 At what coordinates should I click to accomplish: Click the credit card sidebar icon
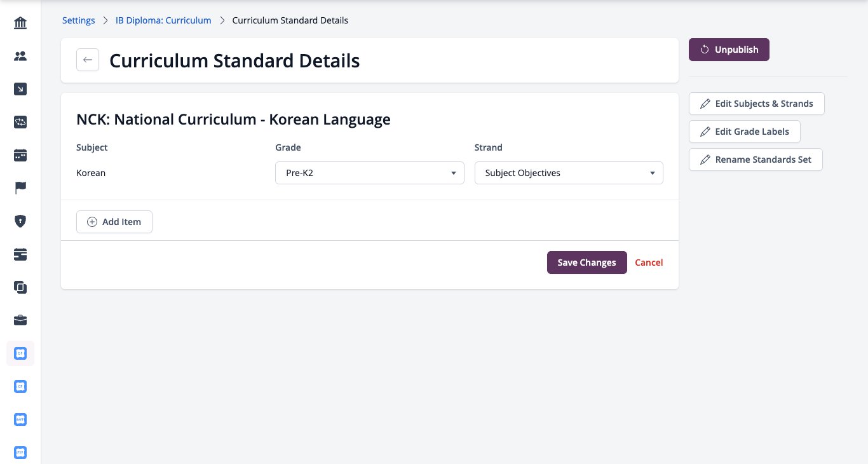pyautogui.click(x=20, y=254)
